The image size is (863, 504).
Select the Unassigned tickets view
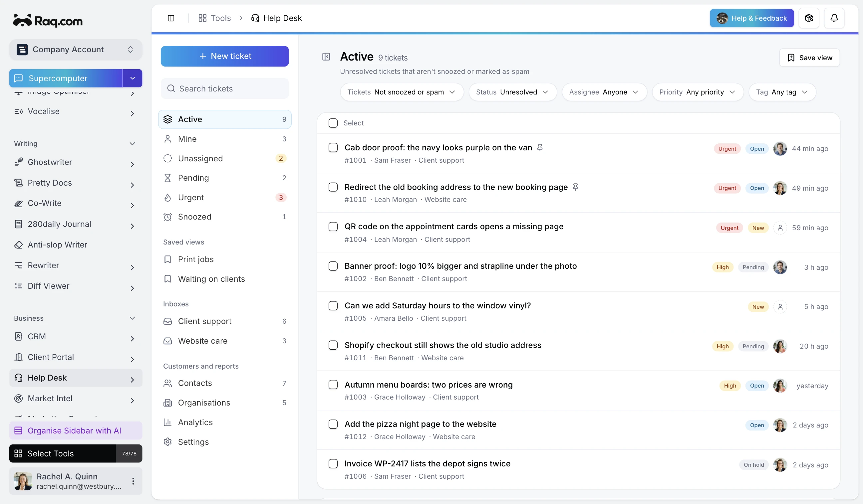(x=225, y=158)
